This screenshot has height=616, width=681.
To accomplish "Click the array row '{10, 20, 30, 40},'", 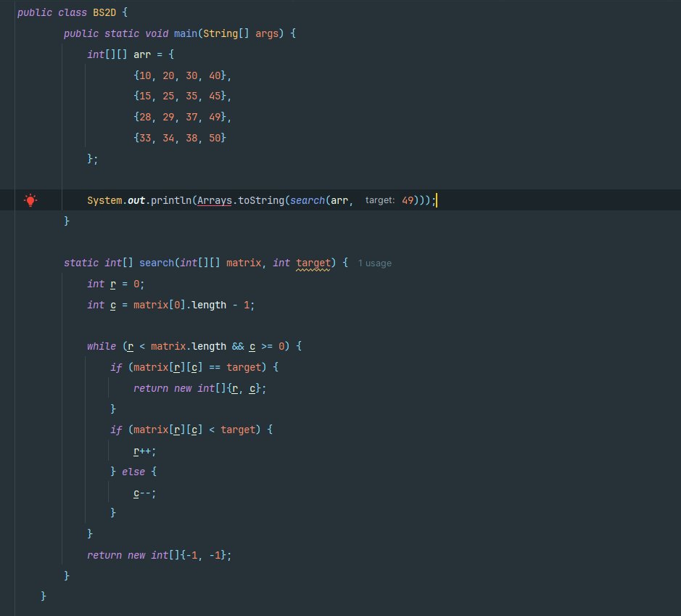I will point(183,75).
